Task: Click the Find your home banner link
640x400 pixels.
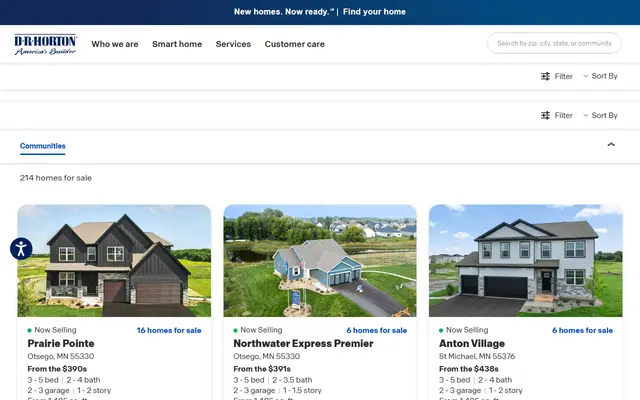Action: coord(374,12)
